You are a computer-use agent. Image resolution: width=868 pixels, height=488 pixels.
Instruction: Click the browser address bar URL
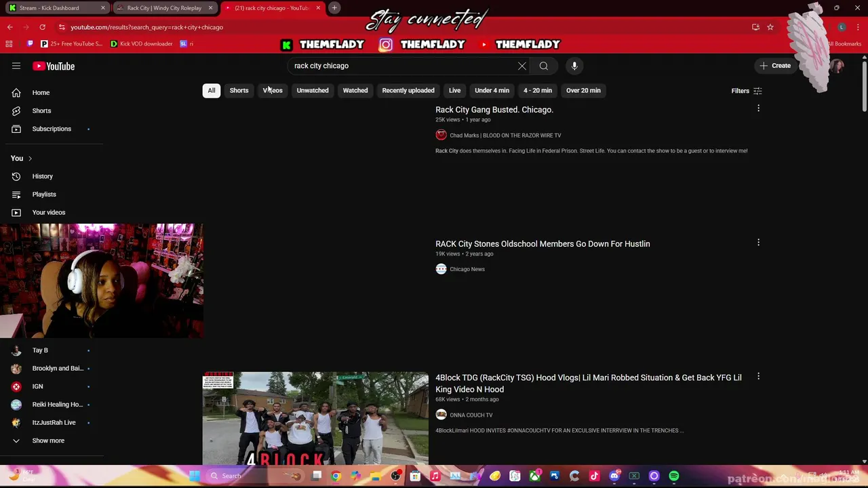click(x=146, y=27)
